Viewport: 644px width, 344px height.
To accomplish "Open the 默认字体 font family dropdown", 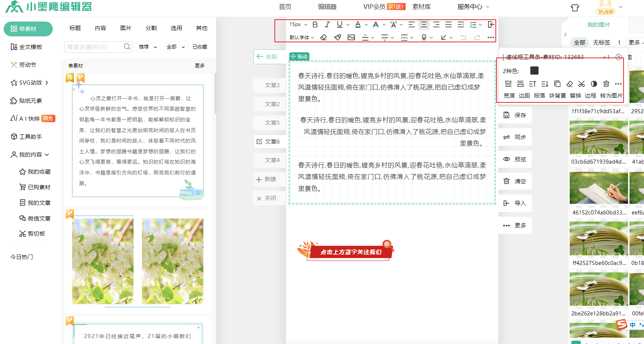I will (x=302, y=37).
